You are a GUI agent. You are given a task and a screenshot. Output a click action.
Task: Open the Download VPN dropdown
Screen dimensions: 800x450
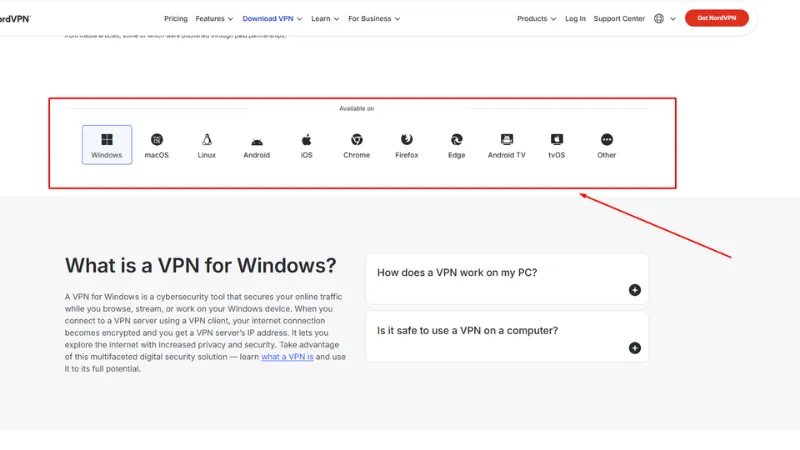272,18
